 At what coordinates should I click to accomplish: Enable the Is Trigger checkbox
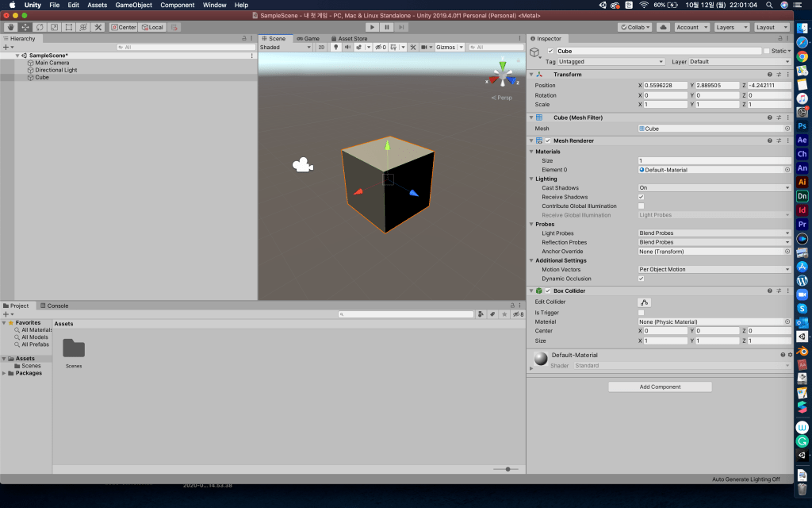(x=642, y=313)
